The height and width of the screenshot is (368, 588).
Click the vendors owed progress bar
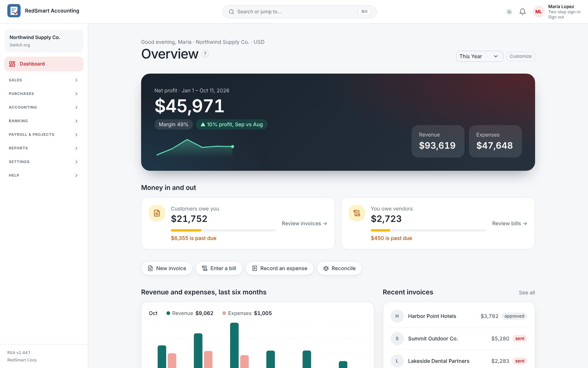tap(429, 230)
